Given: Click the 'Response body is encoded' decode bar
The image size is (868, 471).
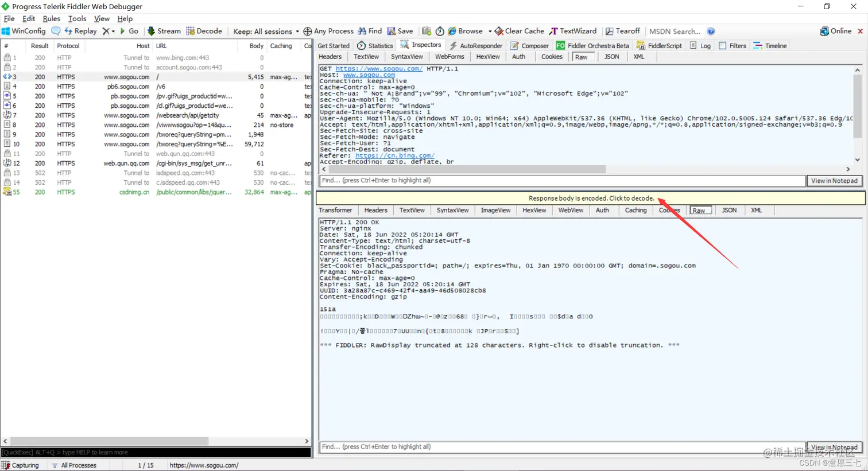Looking at the screenshot, I should [x=591, y=198].
